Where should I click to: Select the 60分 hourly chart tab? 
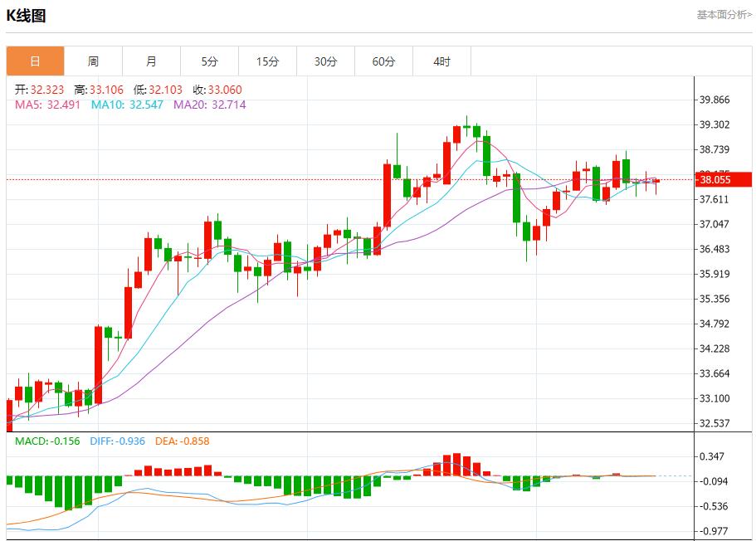click(x=384, y=61)
